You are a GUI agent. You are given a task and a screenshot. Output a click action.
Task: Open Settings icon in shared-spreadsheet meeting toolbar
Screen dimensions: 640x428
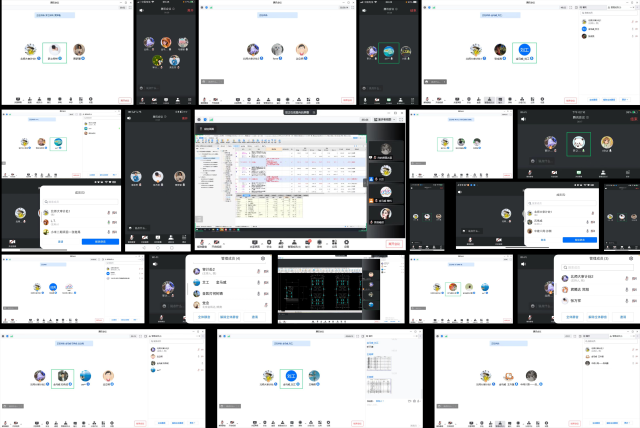346,242
